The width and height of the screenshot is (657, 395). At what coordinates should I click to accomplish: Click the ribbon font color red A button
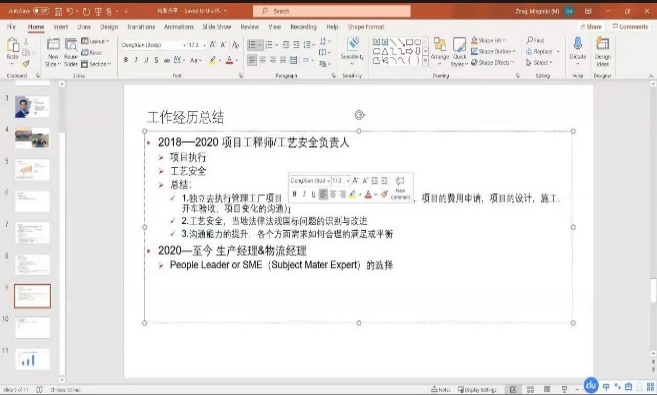[x=229, y=60]
